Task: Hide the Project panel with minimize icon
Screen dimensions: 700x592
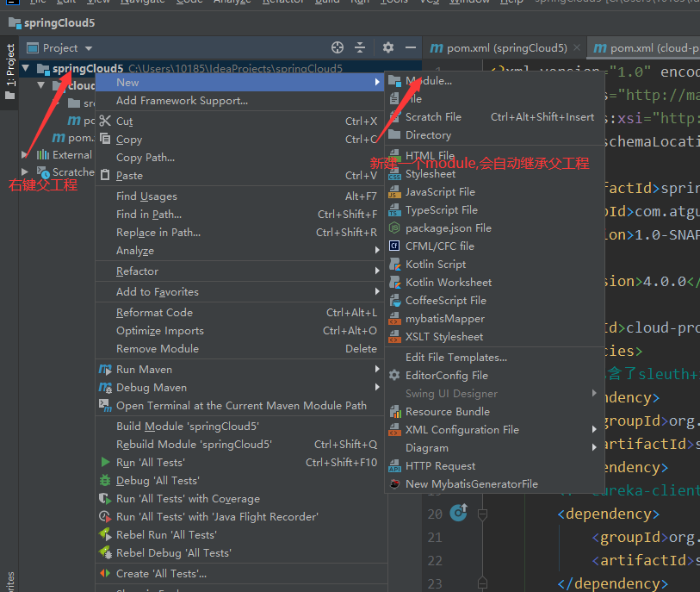Action: pos(411,48)
